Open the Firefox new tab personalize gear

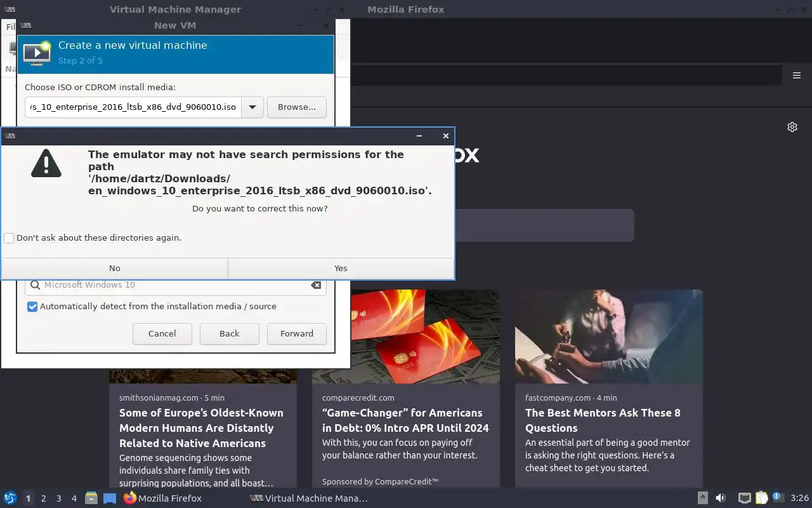[792, 127]
